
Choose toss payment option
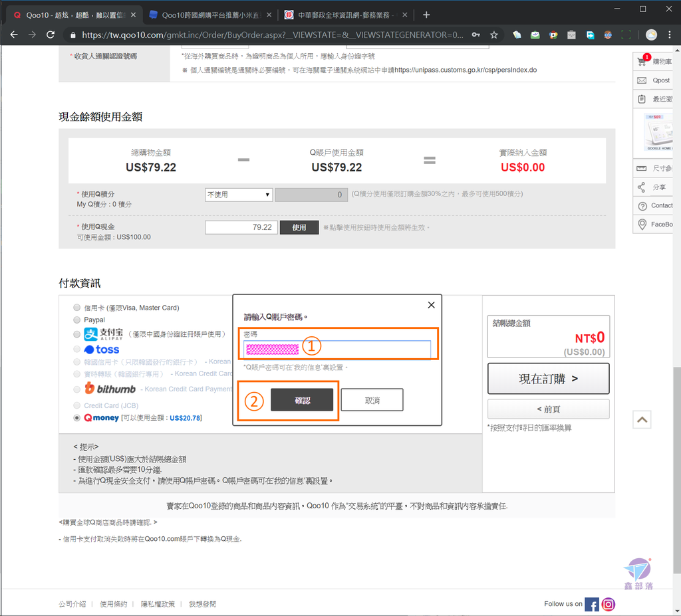click(77, 349)
